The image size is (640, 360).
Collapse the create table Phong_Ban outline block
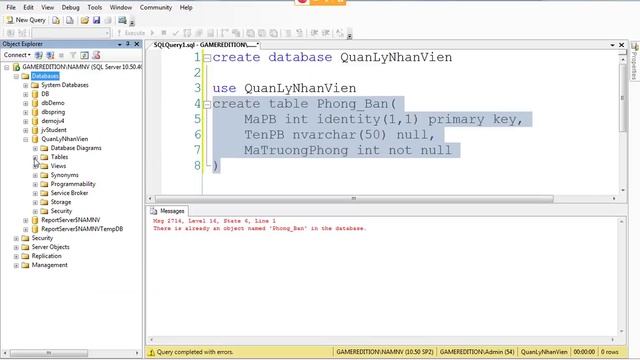pyautogui.click(x=207, y=104)
